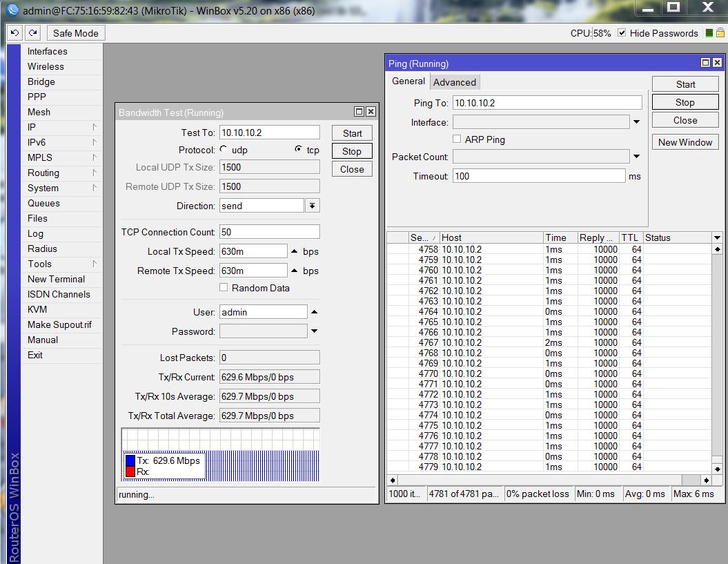Close the Bandwidth Test window with X

coord(371,112)
